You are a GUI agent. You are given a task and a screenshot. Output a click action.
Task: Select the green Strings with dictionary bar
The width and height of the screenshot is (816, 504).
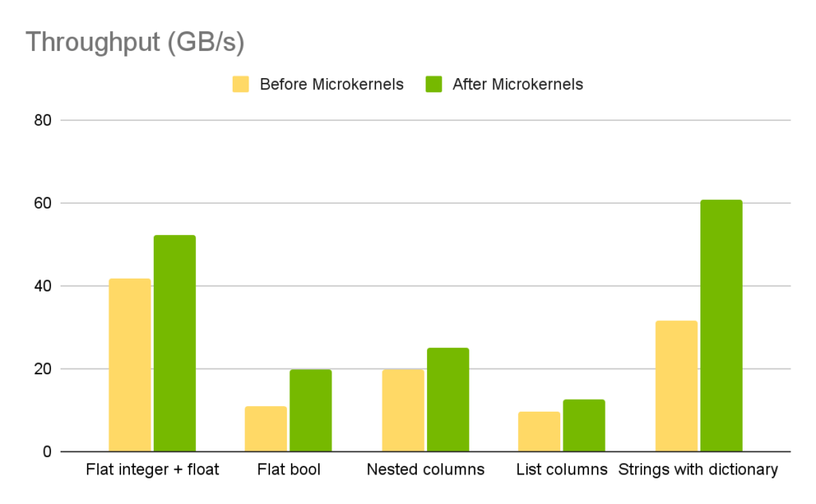click(x=721, y=326)
